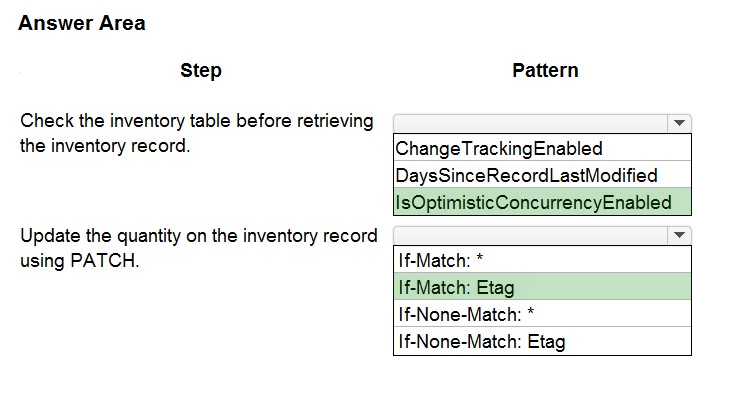Image resolution: width=741 pixels, height=396 pixels.
Task: Select the ChangeTrackingEnabled option
Action: click(x=542, y=148)
